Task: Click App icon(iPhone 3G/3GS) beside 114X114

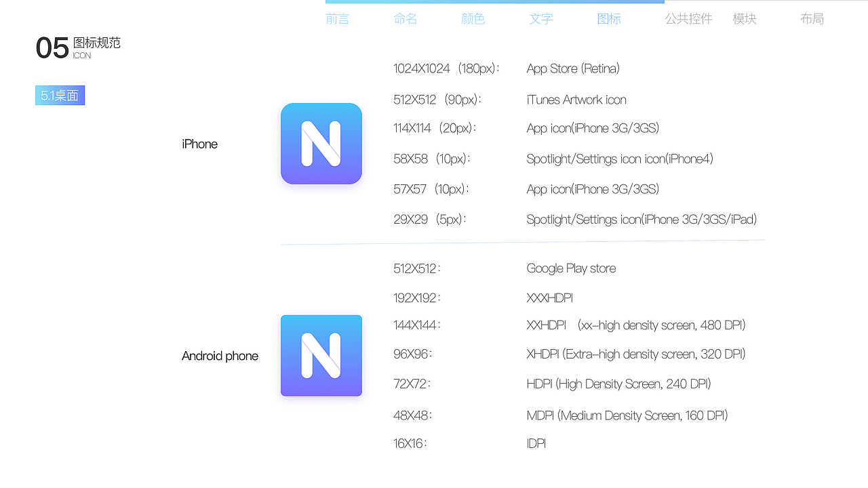Action: pos(593,128)
